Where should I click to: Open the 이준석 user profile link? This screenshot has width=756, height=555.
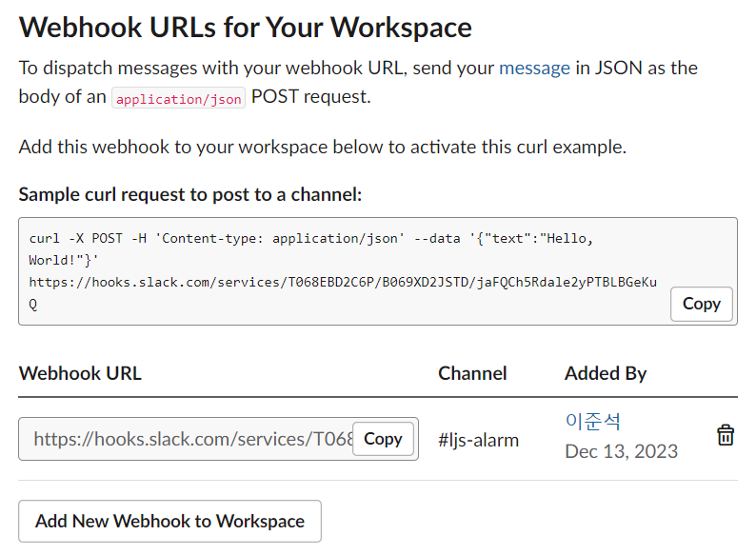[593, 422]
